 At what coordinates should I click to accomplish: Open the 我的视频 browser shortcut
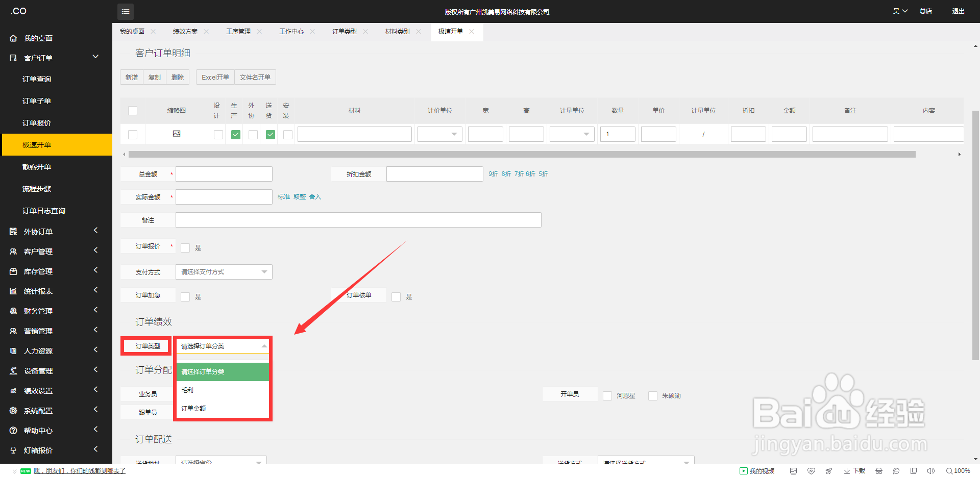coord(757,471)
